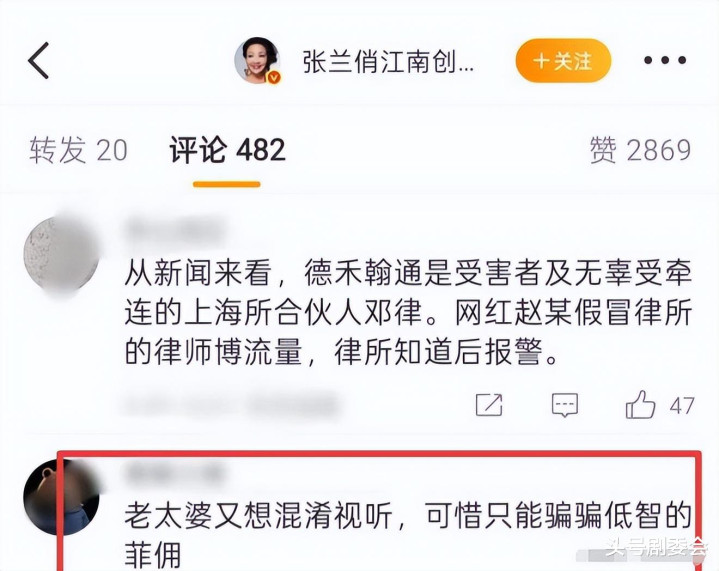This screenshot has height=571, width=719.
Task: Open the comment about 德禾翰通 law firm
Action: (x=408, y=313)
